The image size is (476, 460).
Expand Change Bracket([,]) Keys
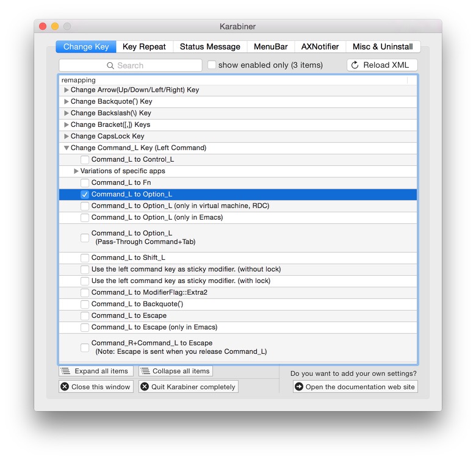tap(66, 124)
